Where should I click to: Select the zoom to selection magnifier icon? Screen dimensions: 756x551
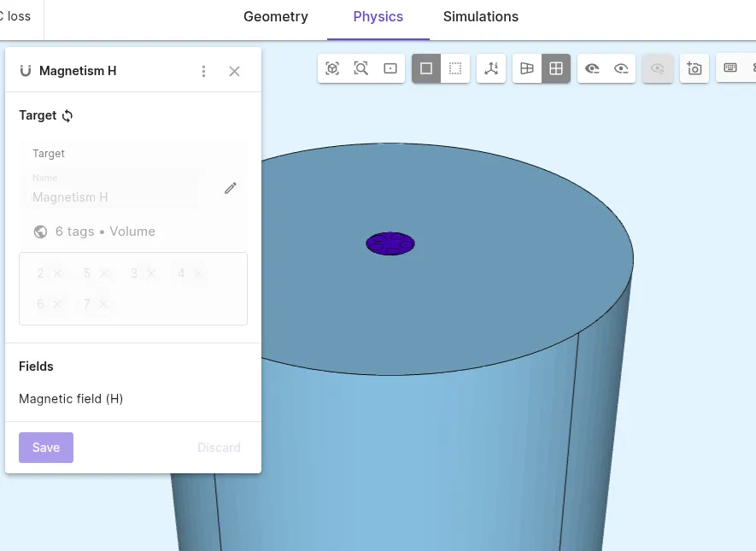tap(361, 68)
